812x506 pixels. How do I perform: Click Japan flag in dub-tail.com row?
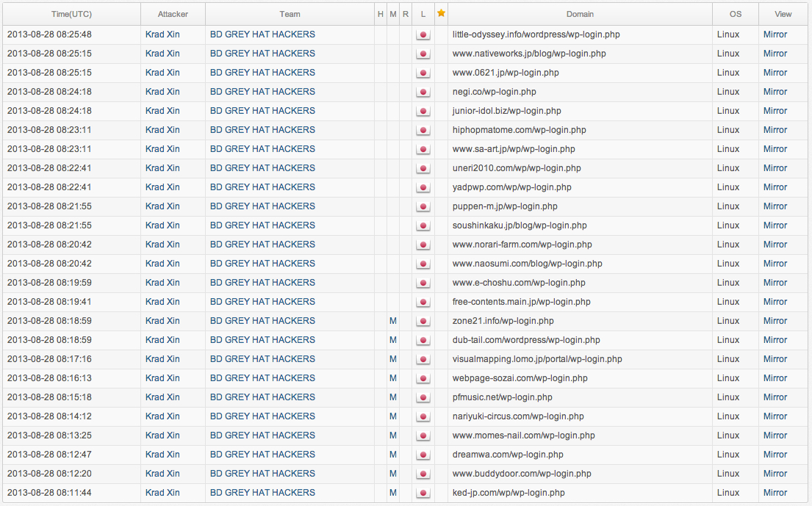[x=423, y=341]
